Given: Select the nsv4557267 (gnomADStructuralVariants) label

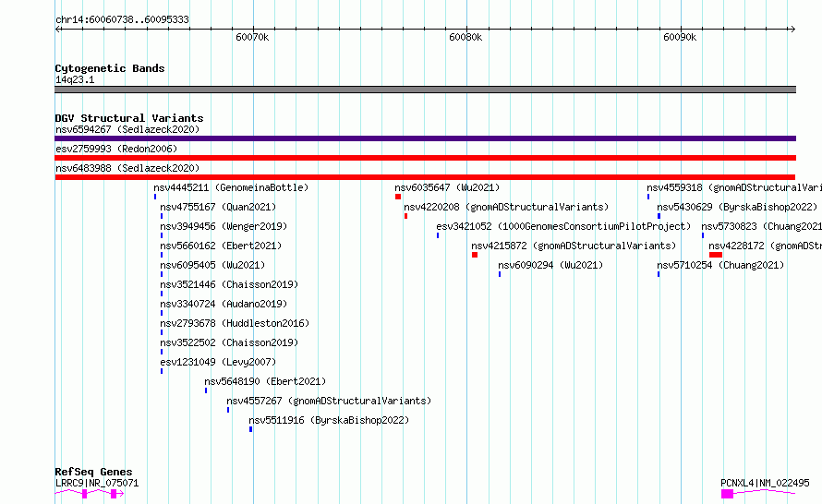Looking at the screenshot, I should coord(329,401).
